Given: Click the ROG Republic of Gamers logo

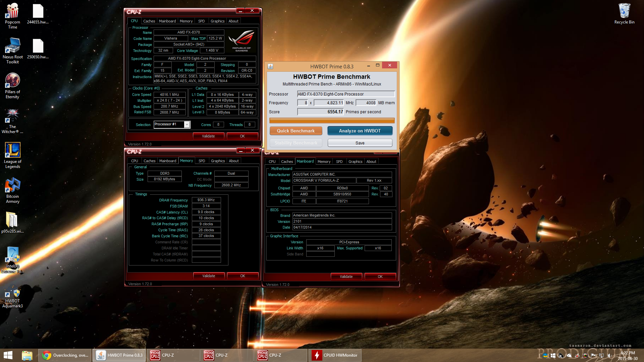Looking at the screenshot, I should [241, 41].
